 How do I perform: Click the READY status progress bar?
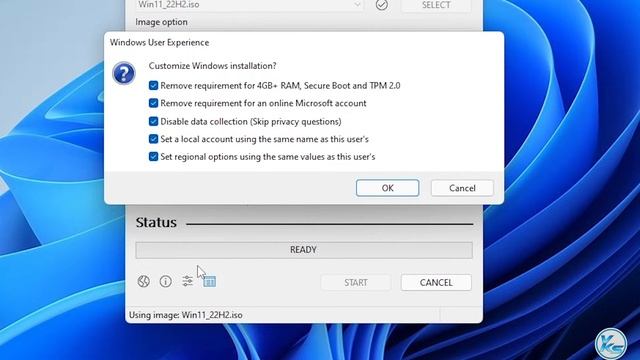pos(304,250)
